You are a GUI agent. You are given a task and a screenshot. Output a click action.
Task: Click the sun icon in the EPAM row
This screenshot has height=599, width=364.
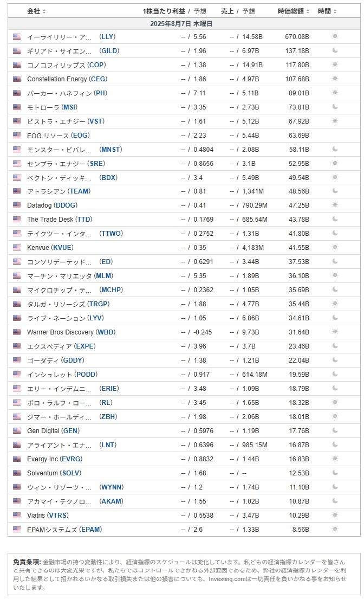335,529
